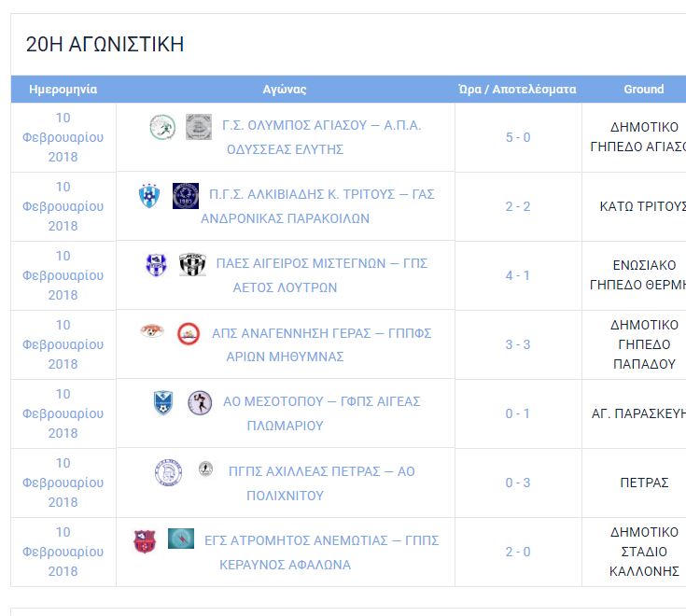Open match link ΑΙΓΕΙΡΟΣ ΜΙΣΤΕΓΝΩΝ — ΑΕΤΟΣ ΛΟΥΤΡΩΝ

tap(322, 275)
